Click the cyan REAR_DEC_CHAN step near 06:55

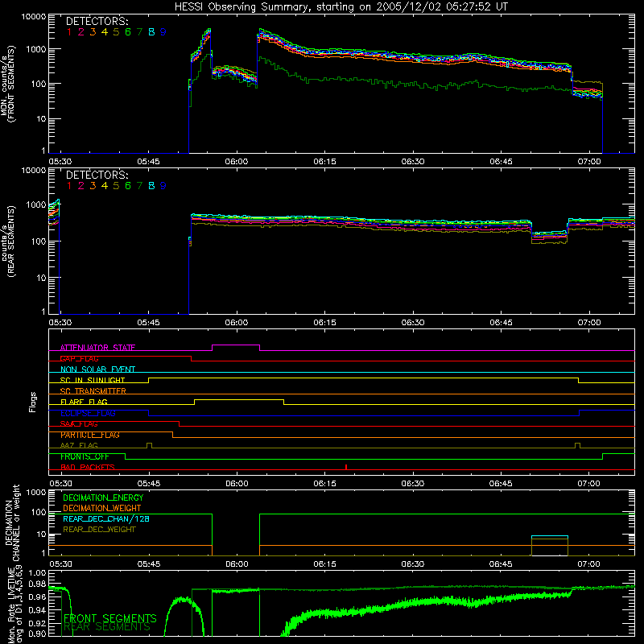(550, 536)
